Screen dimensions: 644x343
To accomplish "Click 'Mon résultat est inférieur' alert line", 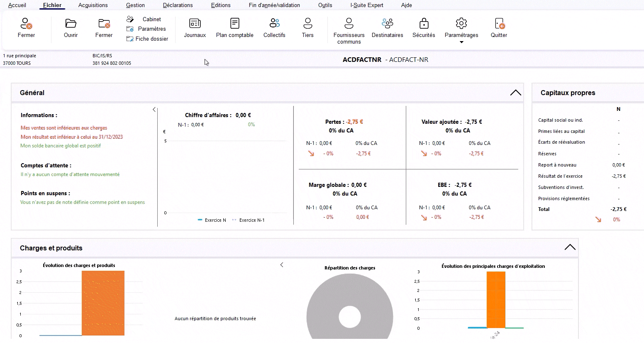I will coord(72,137).
